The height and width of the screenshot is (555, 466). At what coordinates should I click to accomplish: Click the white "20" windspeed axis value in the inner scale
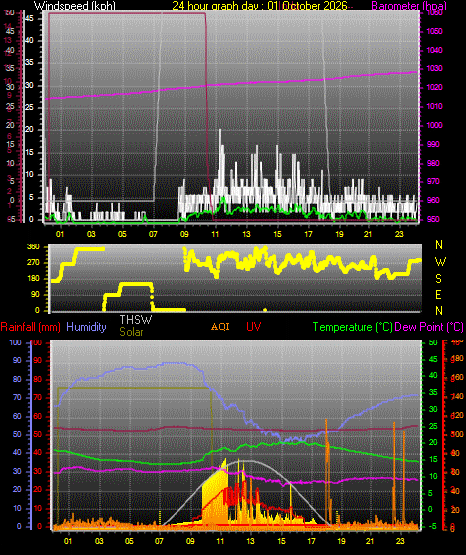pyautogui.click(x=29, y=130)
